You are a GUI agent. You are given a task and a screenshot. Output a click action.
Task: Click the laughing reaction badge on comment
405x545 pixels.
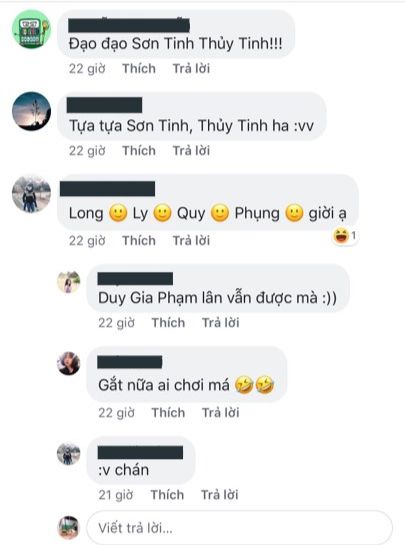(x=345, y=236)
